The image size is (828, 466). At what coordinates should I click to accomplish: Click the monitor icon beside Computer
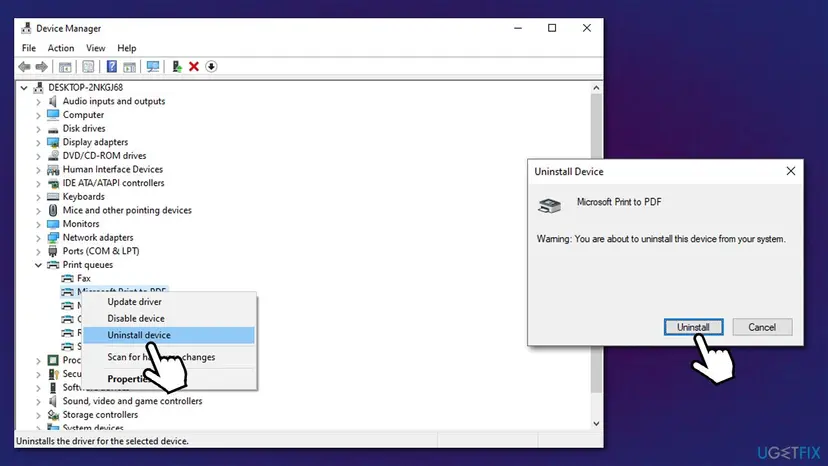[x=53, y=115]
